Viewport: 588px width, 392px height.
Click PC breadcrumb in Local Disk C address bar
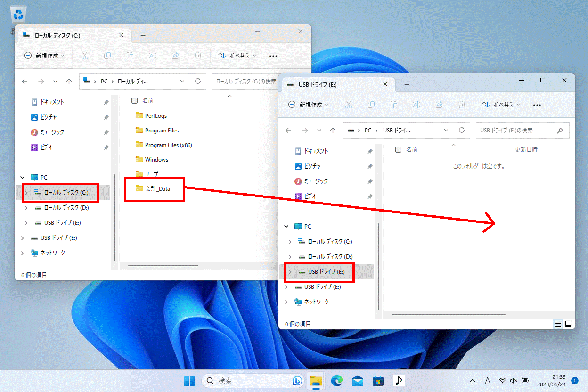104,82
